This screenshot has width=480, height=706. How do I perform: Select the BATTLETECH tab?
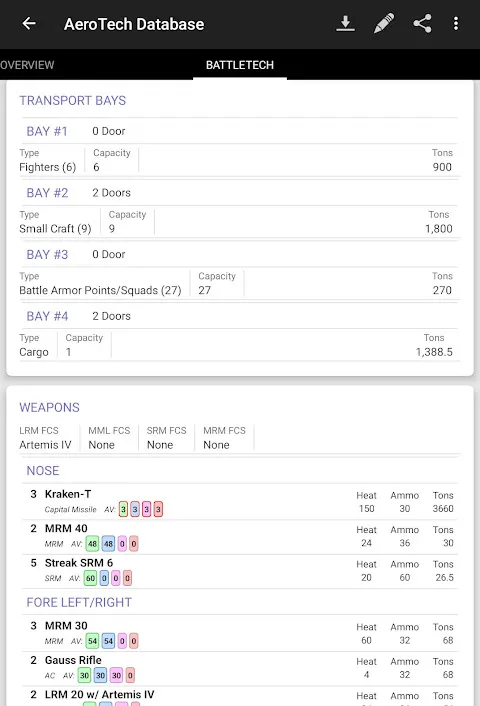pos(240,65)
